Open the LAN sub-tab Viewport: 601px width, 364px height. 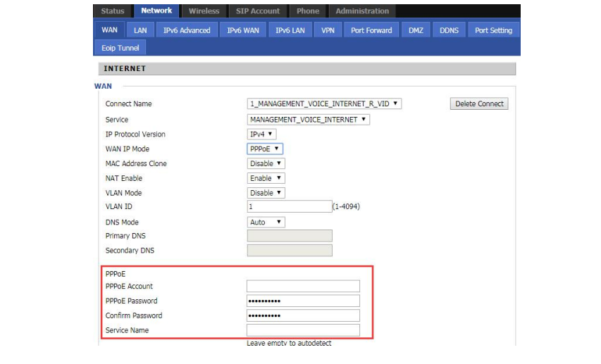140,30
